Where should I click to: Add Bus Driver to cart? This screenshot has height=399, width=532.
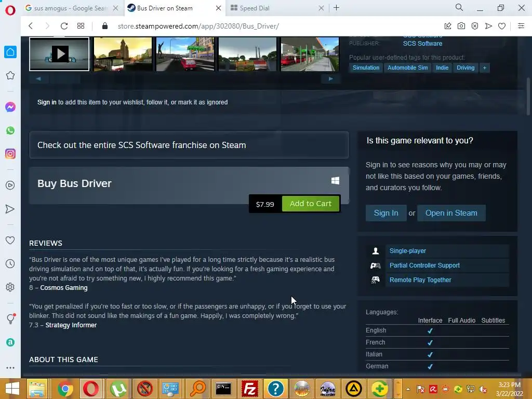[311, 204]
